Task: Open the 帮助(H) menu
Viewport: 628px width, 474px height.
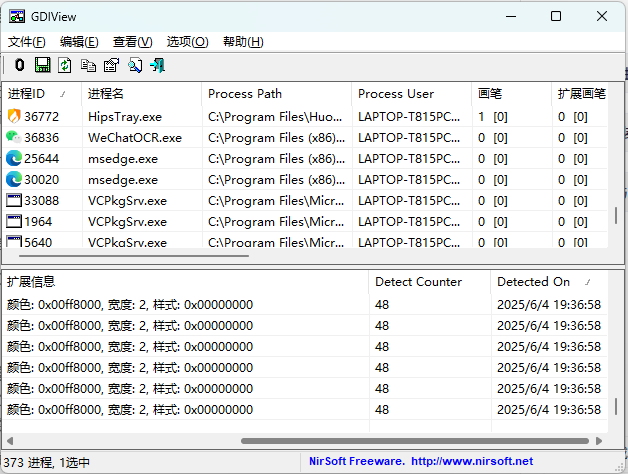Action: pyautogui.click(x=243, y=42)
